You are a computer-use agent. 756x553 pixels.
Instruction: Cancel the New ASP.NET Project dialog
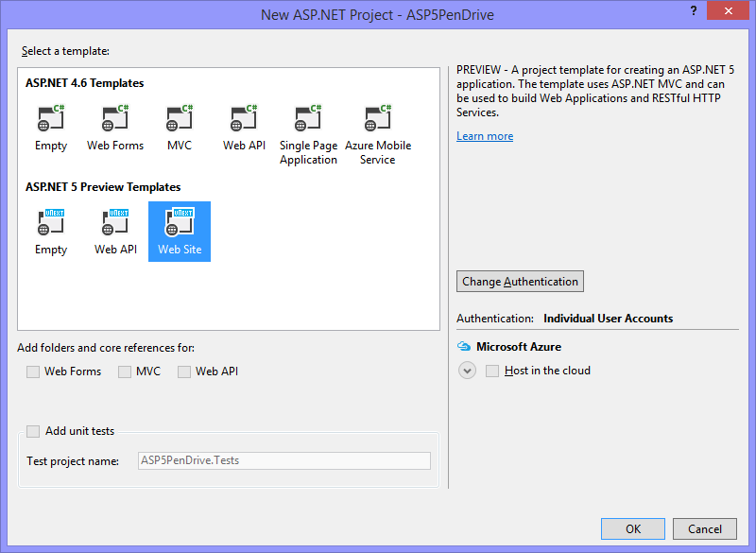click(x=704, y=528)
